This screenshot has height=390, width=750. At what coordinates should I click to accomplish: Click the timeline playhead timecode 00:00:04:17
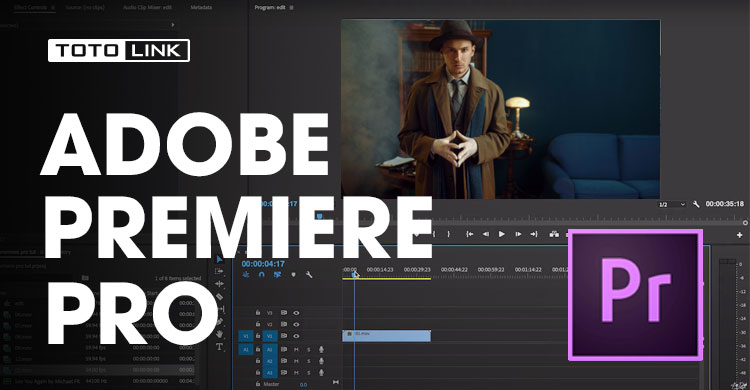(263, 264)
